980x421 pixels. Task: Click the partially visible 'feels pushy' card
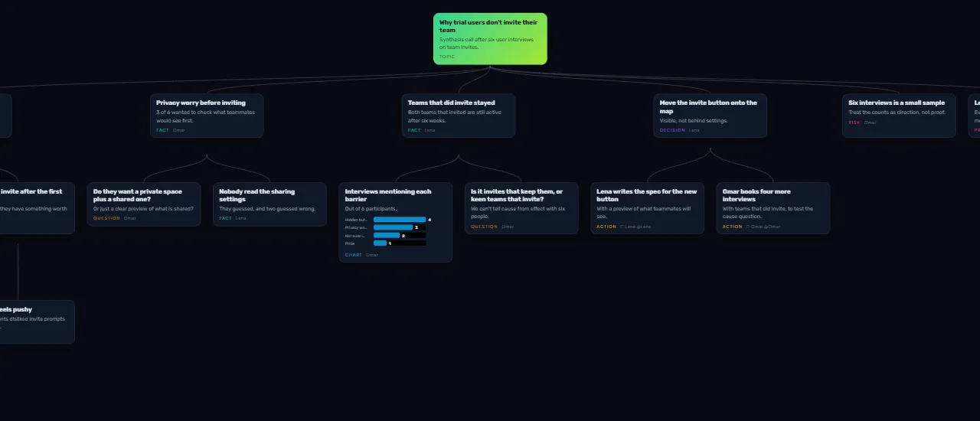tap(37, 321)
